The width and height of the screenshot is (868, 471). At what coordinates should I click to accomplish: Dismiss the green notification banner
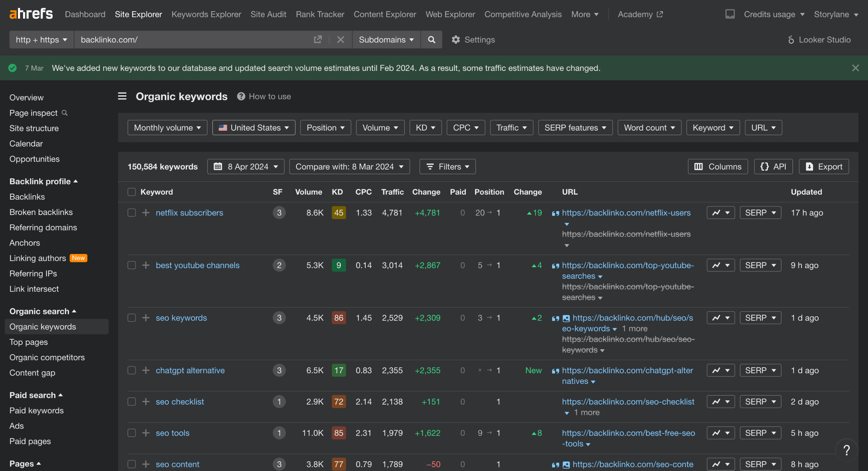[855, 68]
